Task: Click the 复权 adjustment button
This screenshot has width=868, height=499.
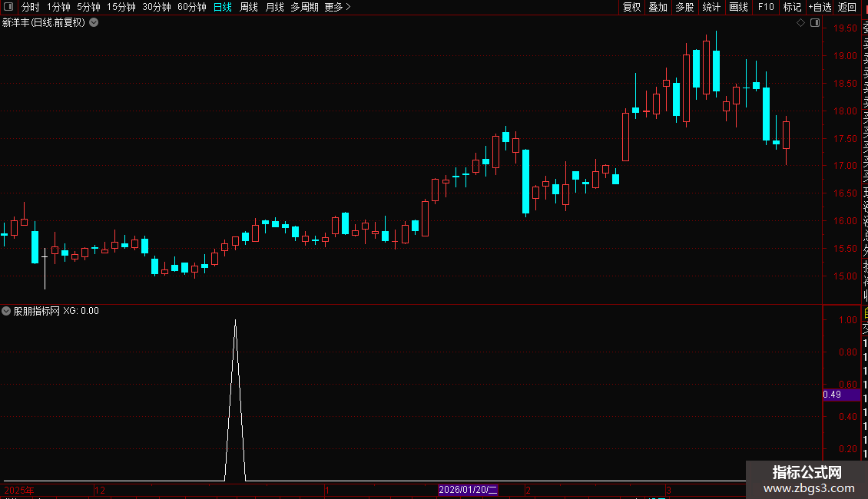Action: (x=631, y=7)
